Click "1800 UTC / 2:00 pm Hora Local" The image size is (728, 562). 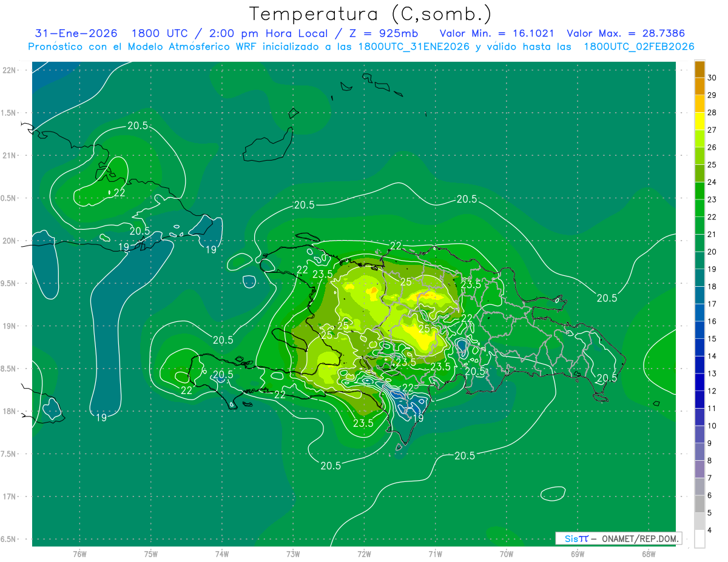point(231,33)
